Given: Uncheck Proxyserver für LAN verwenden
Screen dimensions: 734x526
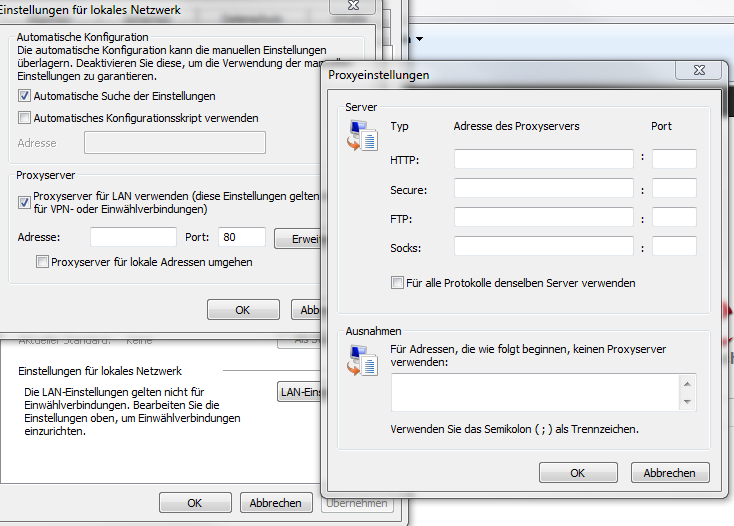Looking at the screenshot, I should tap(25, 202).
